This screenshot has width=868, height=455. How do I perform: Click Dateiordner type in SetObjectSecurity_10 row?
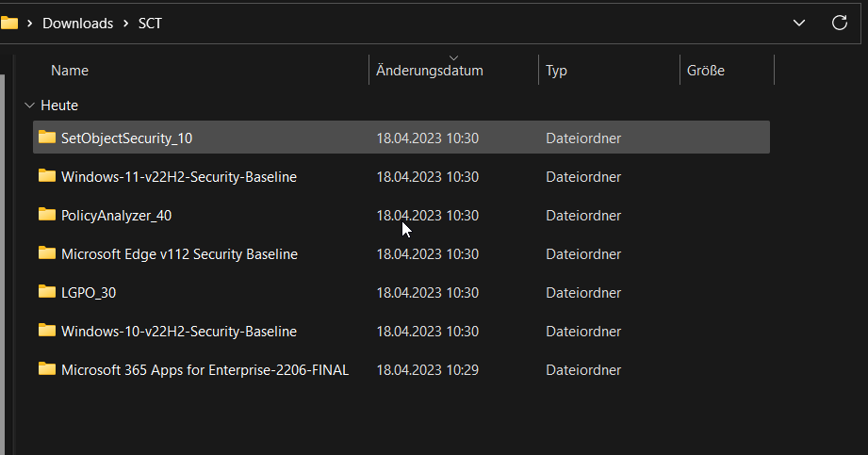pos(583,138)
